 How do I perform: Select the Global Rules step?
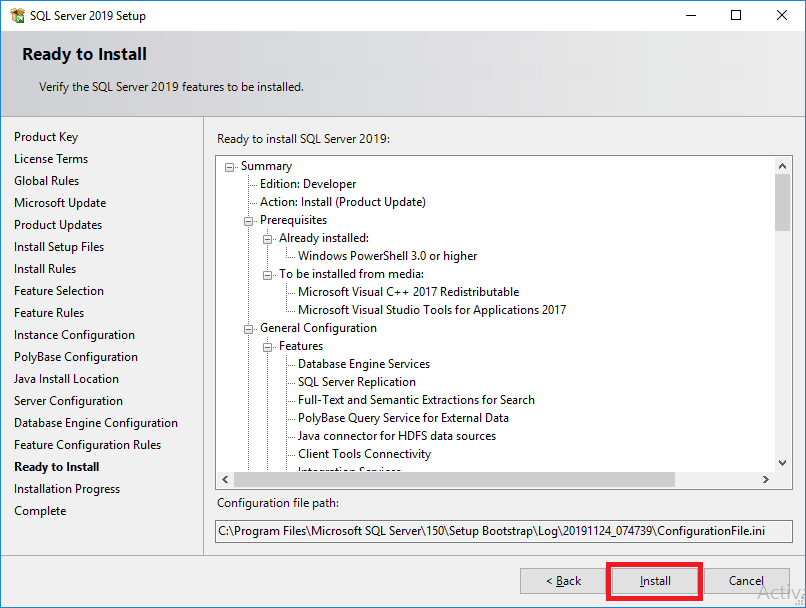(47, 181)
